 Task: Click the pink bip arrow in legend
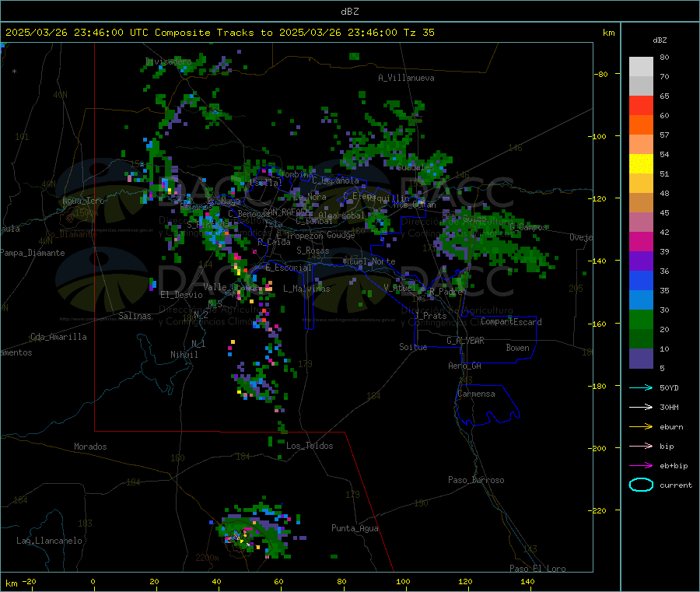641,446
